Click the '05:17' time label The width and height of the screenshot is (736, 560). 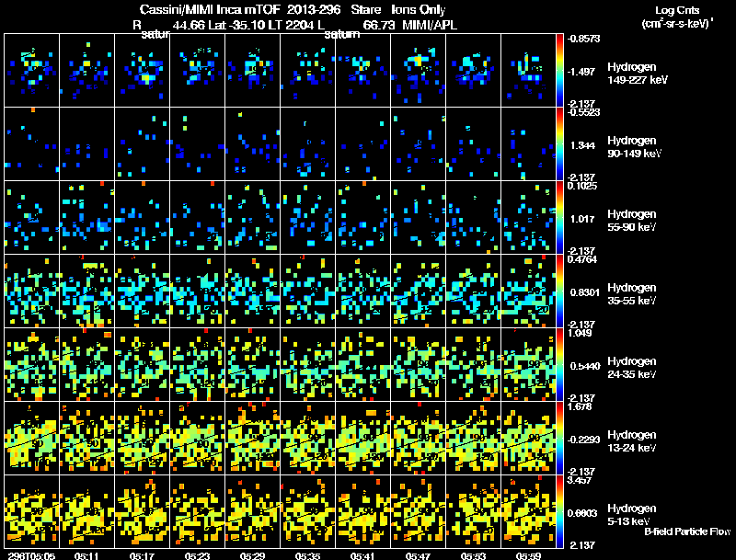(x=142, y=555)
